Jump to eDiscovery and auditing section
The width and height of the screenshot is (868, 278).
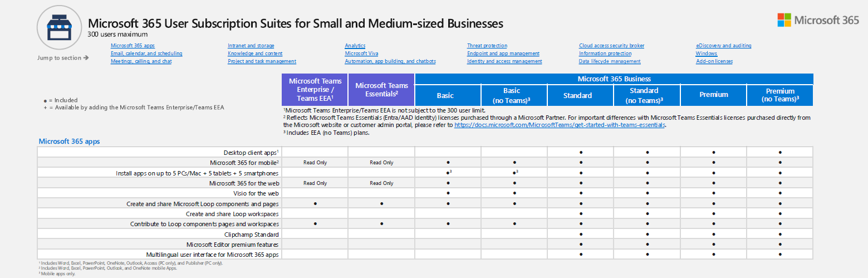[x=724, y=46]
